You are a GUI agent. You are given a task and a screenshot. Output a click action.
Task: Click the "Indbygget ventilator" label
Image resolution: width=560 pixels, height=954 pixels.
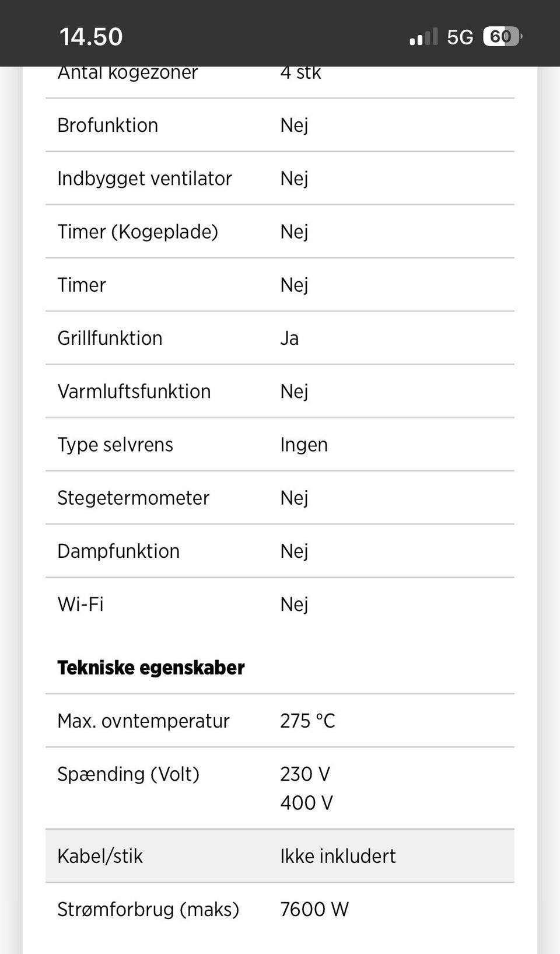coord(145,179)
